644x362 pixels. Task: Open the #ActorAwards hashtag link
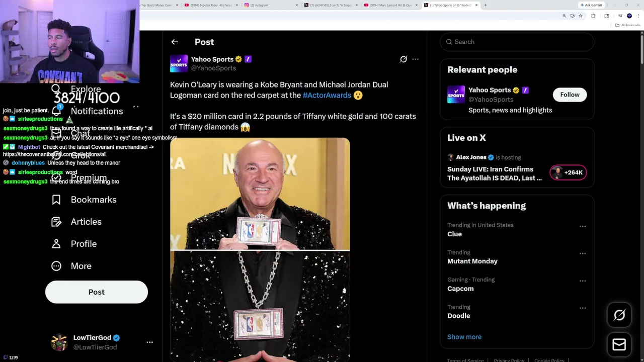click(327, 95)
